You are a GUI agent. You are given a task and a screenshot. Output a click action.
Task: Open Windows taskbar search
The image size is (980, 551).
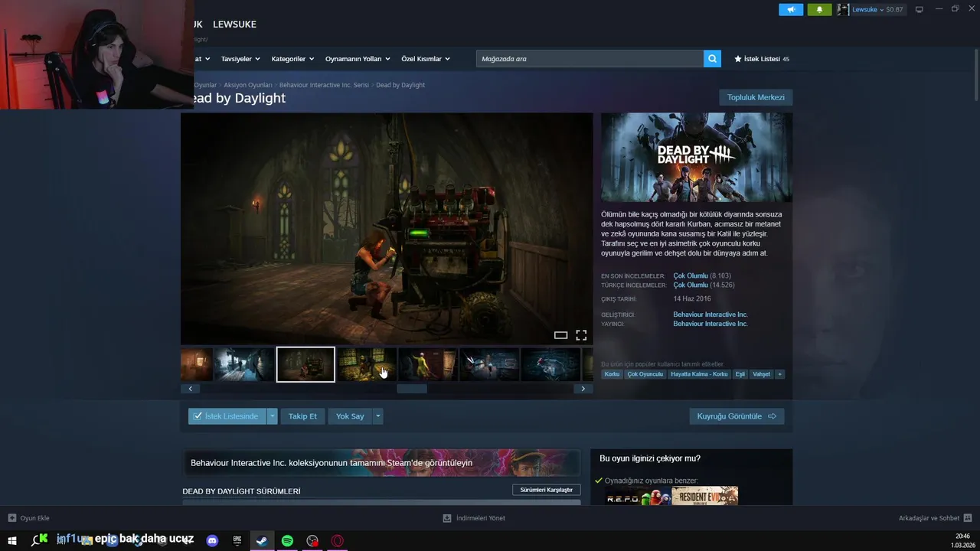coord(37,540)
